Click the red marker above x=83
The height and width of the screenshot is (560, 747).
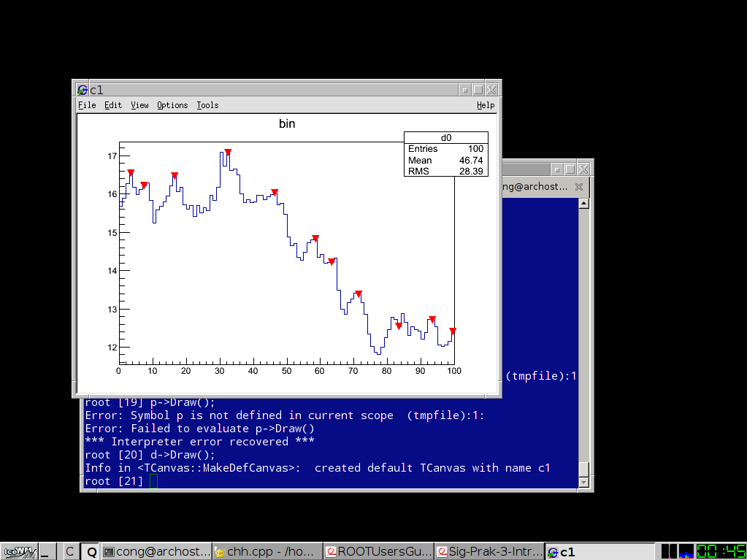(x=399, y=326)
